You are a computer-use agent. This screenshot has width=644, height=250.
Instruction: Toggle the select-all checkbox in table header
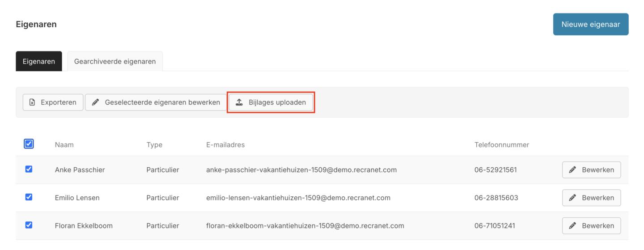(29, 144)
